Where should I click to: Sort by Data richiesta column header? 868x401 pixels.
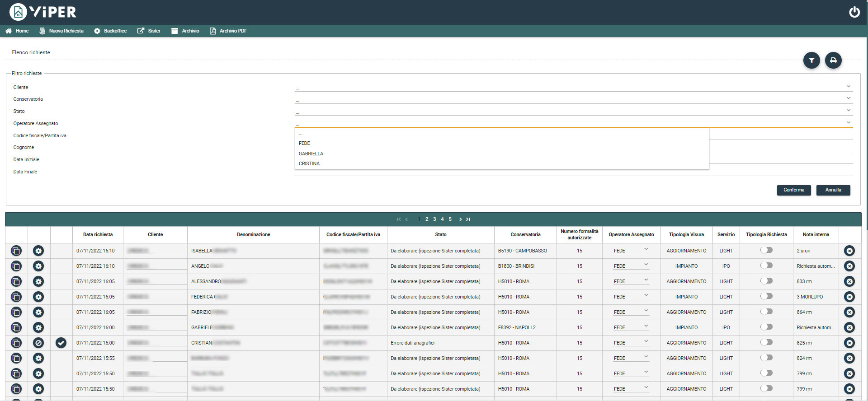pyautogui.click(x=98, y=234)
